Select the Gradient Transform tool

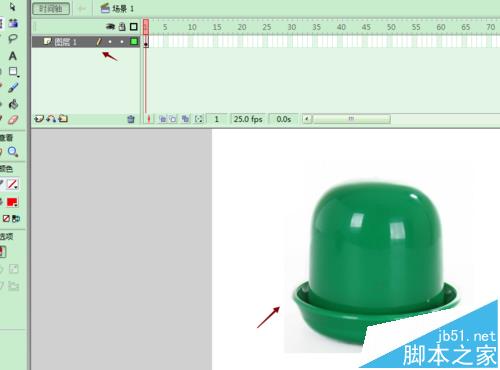(13, 23)
